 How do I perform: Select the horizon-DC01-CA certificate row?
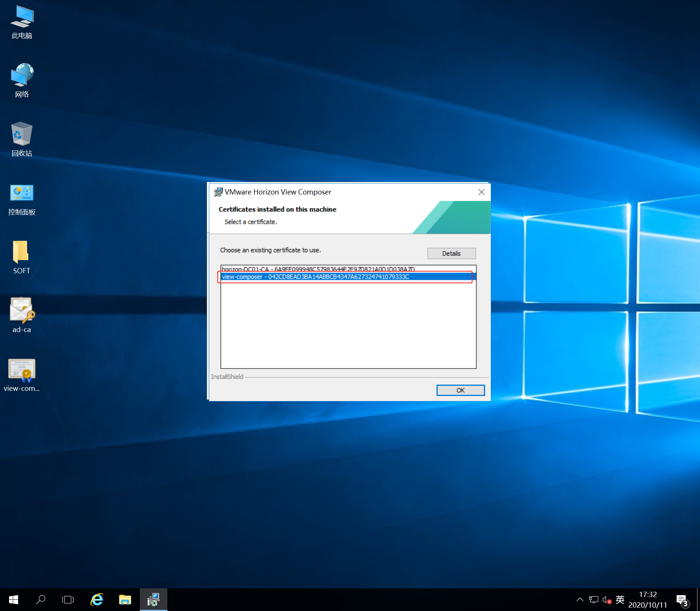click(x=348, y=269)
